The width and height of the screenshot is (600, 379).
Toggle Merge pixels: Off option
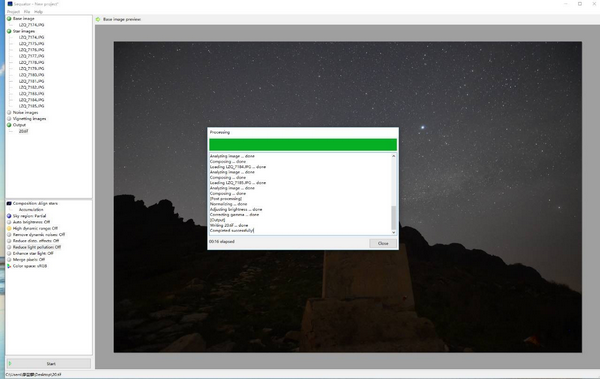pos(29,260)
